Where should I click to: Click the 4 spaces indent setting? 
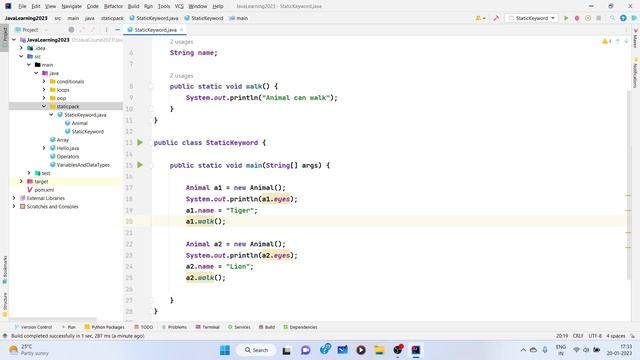coord(616,336)
